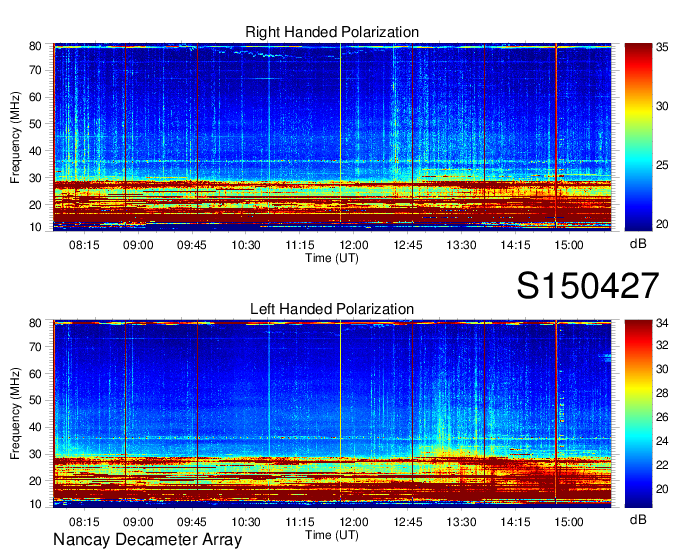Click 09:00 time tick under Left Handed plot
680x552 pixels.
tap(138, 522)
